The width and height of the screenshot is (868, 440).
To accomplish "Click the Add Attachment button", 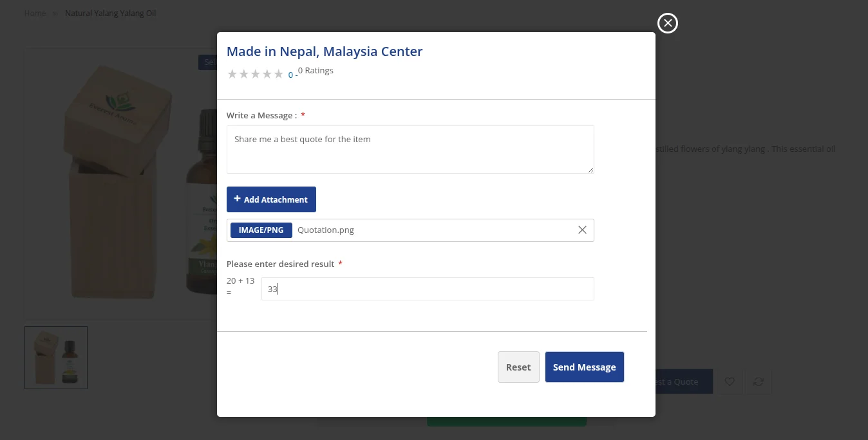I will (x=271, y=199).
